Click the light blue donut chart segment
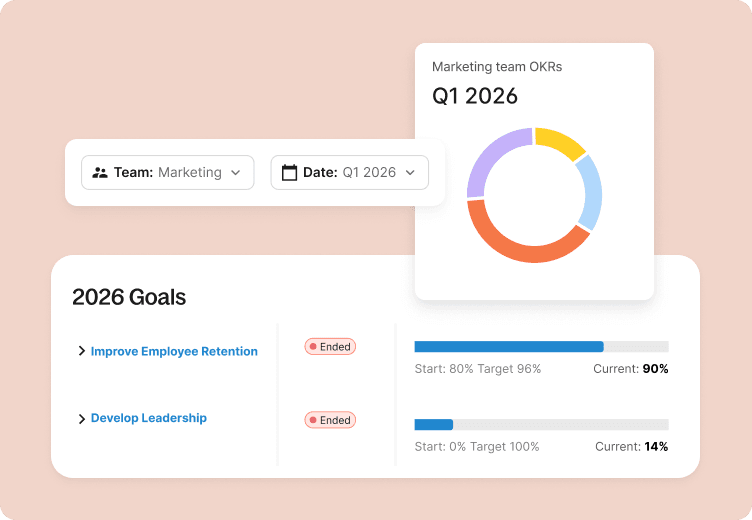The height and width of the screenshot is (520, 752). tap(590, 192)
